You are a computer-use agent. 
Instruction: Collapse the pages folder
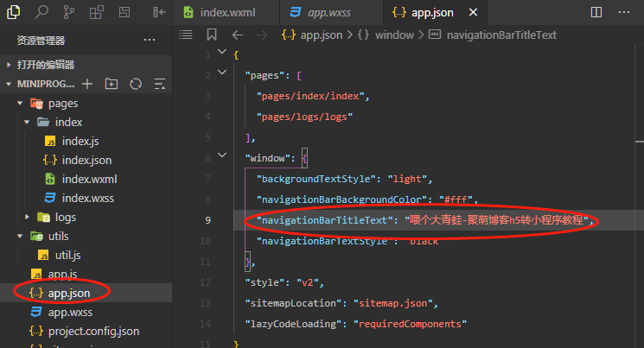point(20,104)
